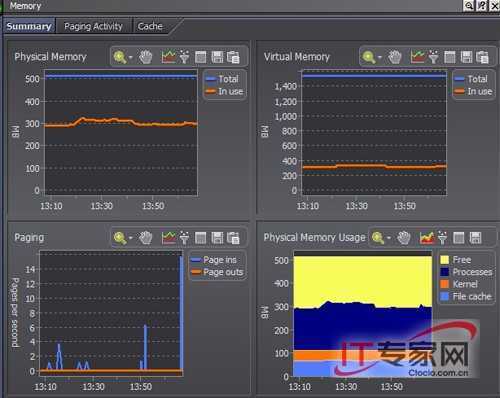Click the blue Total line in Virtual Memory chart
500x398 pixels.
[374, 76]
